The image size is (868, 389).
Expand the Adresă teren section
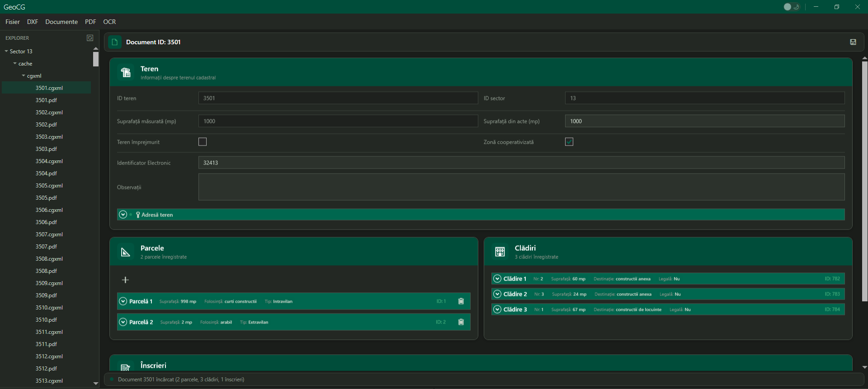(123, 215)
